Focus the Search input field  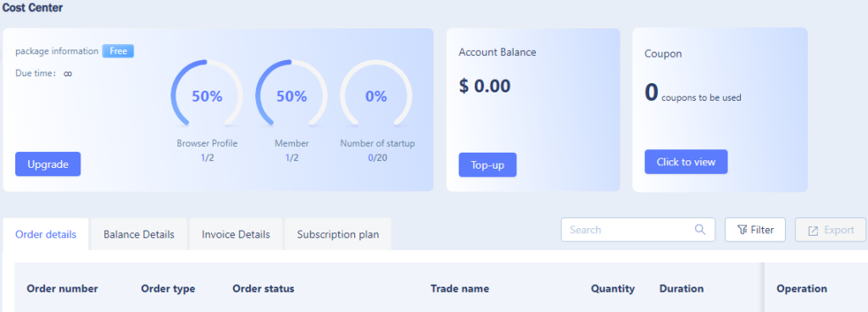[x=638, y=230]
